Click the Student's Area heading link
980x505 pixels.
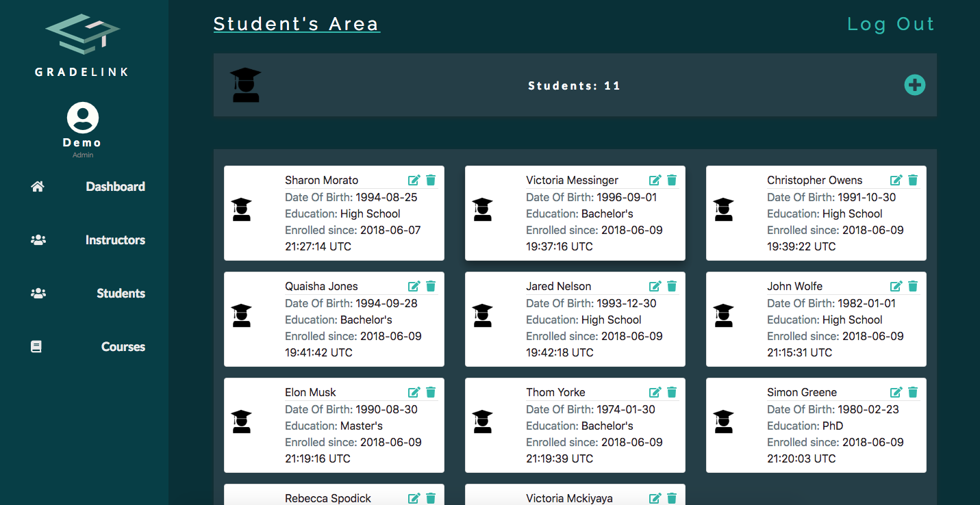click(x=297, y=24)
